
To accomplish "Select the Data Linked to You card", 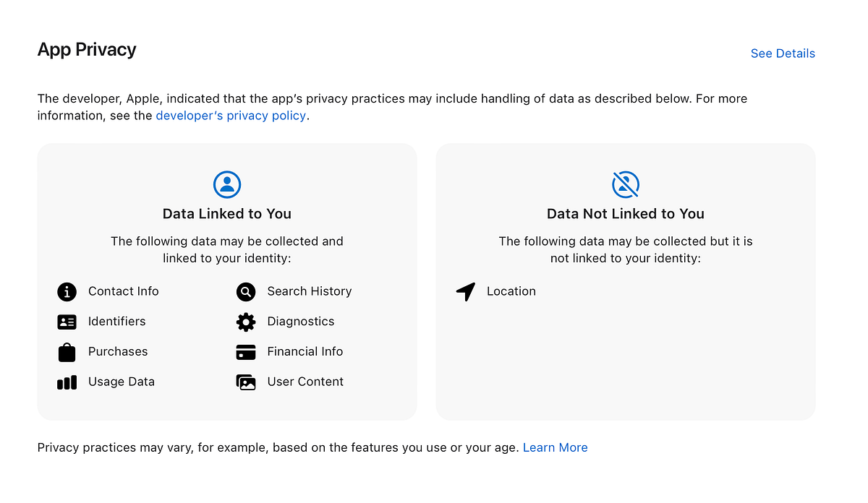I will point(226,282).
